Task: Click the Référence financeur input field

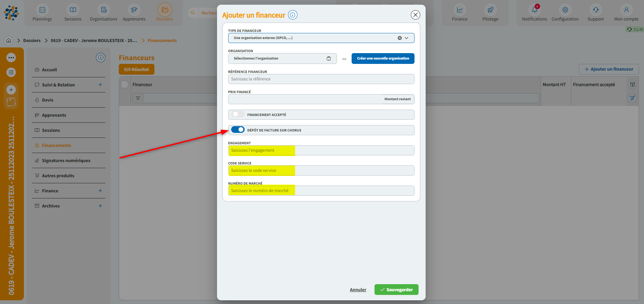Action: tap(321, 79)
